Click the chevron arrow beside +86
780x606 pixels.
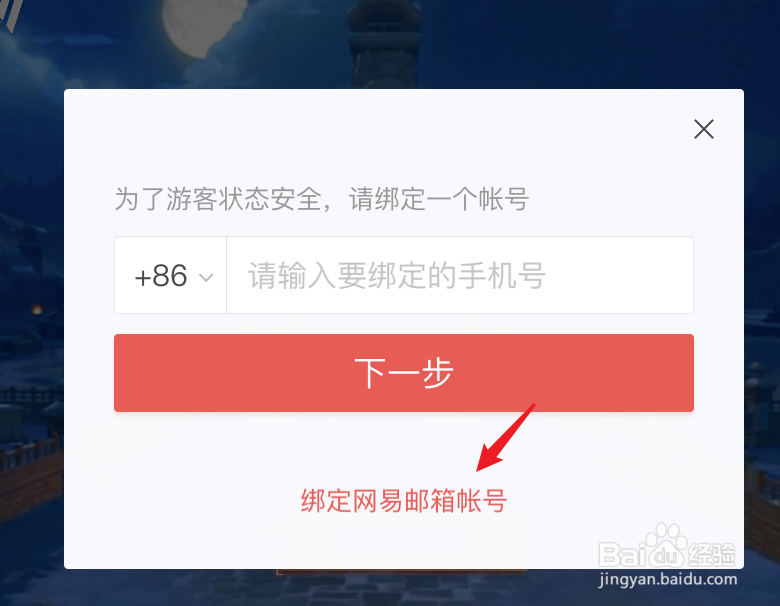206,277
